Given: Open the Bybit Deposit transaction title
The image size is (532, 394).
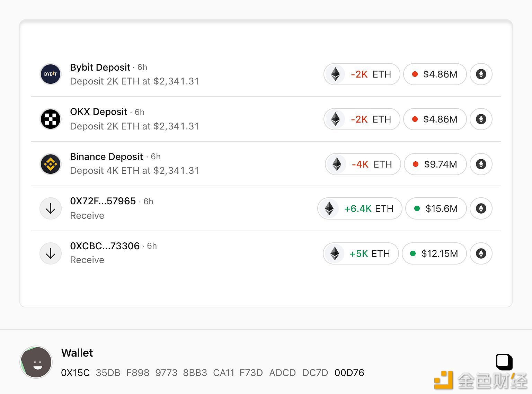Looking at the screenshot, I should click(100, 67).
